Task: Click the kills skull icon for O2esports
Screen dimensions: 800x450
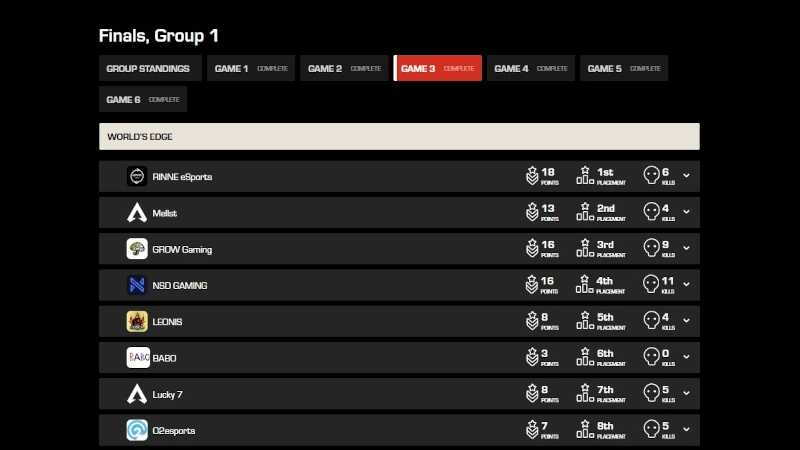Action: pos(651,429)
